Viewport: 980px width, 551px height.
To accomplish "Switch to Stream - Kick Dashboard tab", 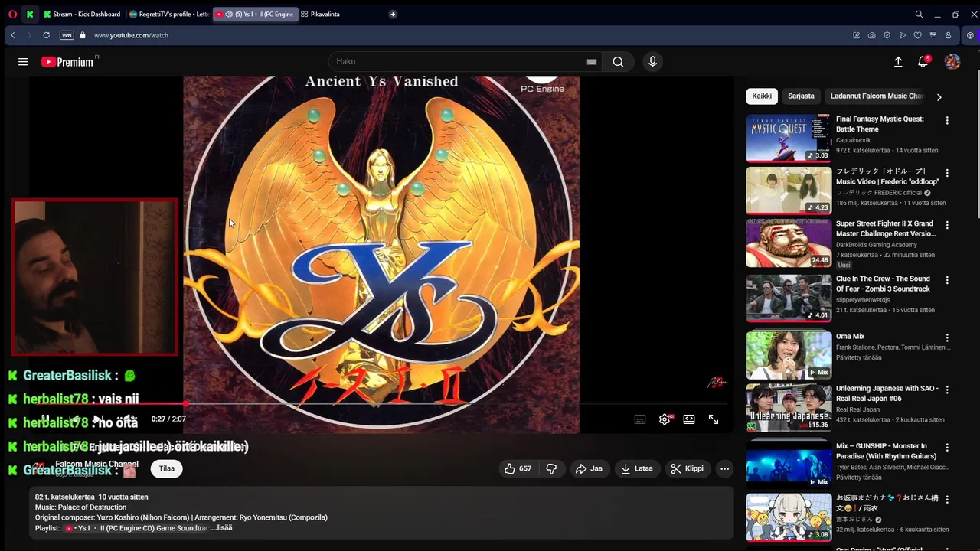I will 82,14.
